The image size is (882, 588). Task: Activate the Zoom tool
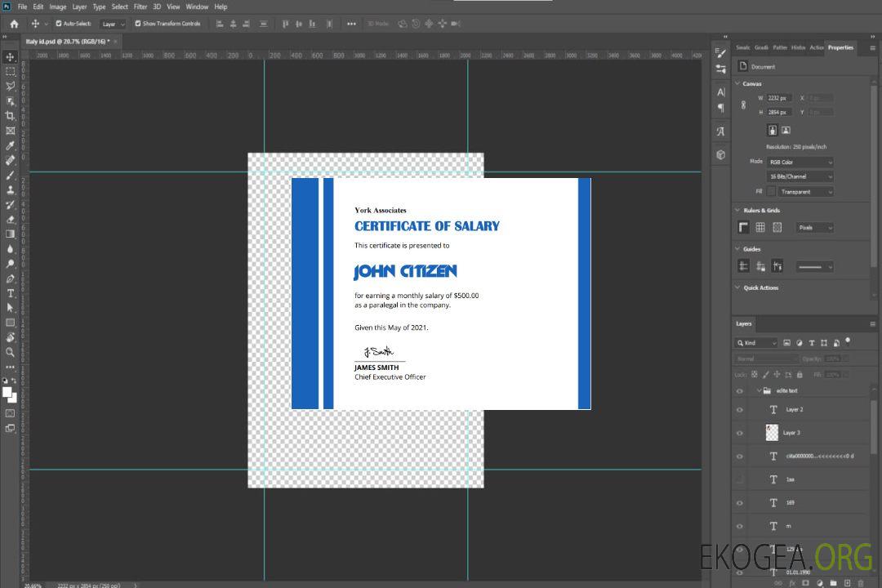pos(11,352)
